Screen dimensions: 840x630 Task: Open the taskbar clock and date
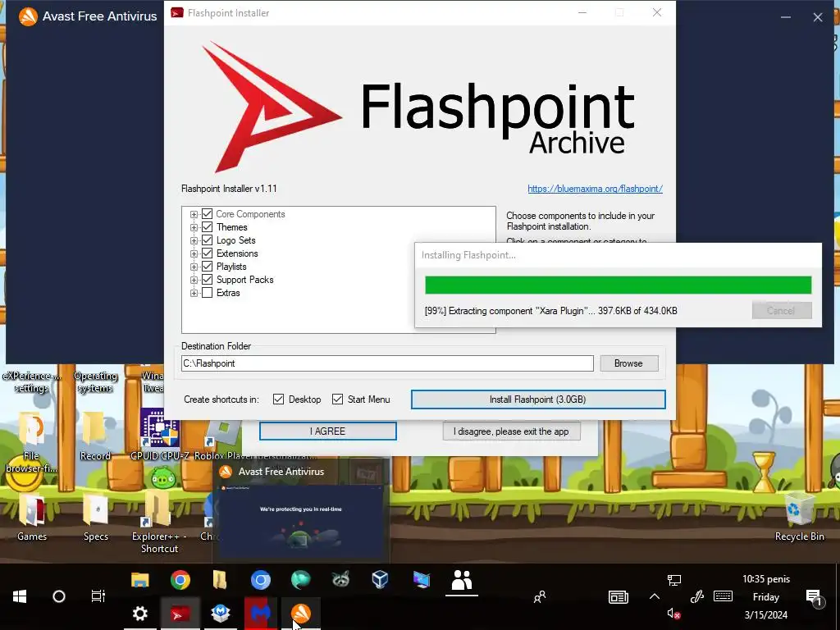766,597
